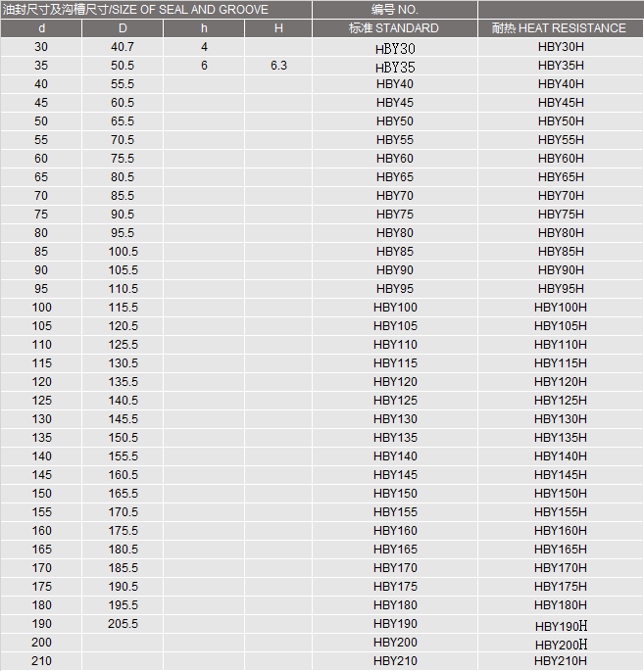The image size is (644, 671).
Task: Select heat resistance code HBY145H
Action: (561, 475)
